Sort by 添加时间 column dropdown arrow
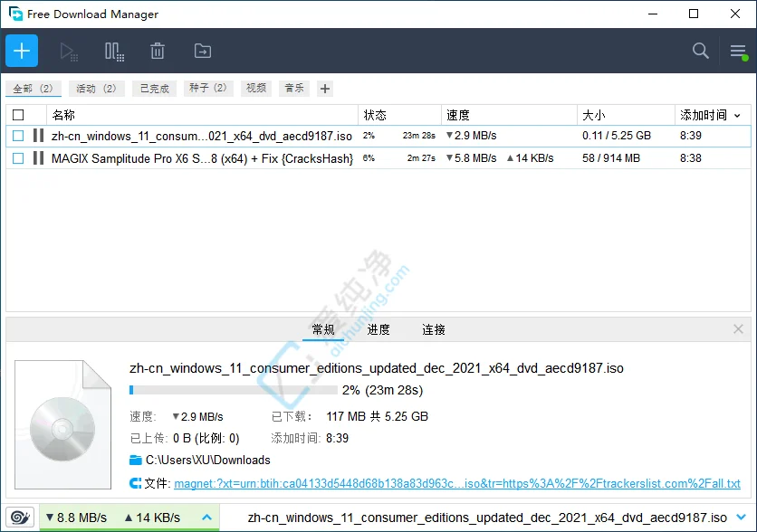 click(737, 115)
